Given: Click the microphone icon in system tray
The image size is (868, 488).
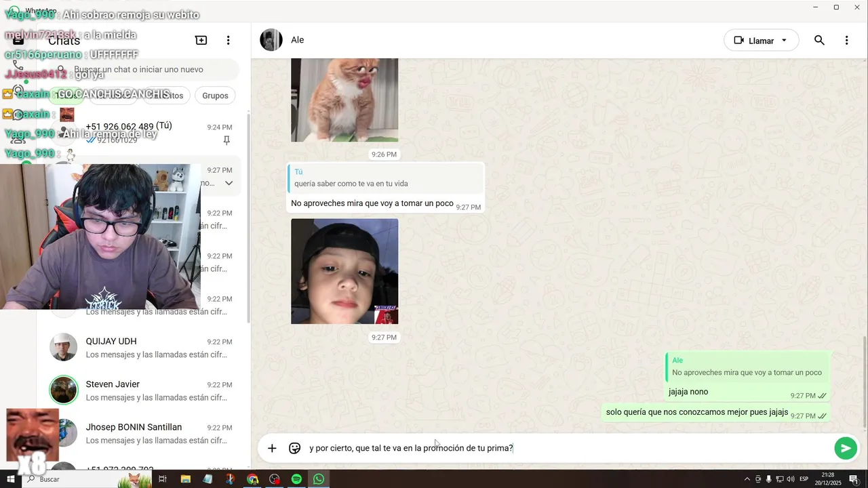Looking at the screenshot, I should (x=768, y=479).
